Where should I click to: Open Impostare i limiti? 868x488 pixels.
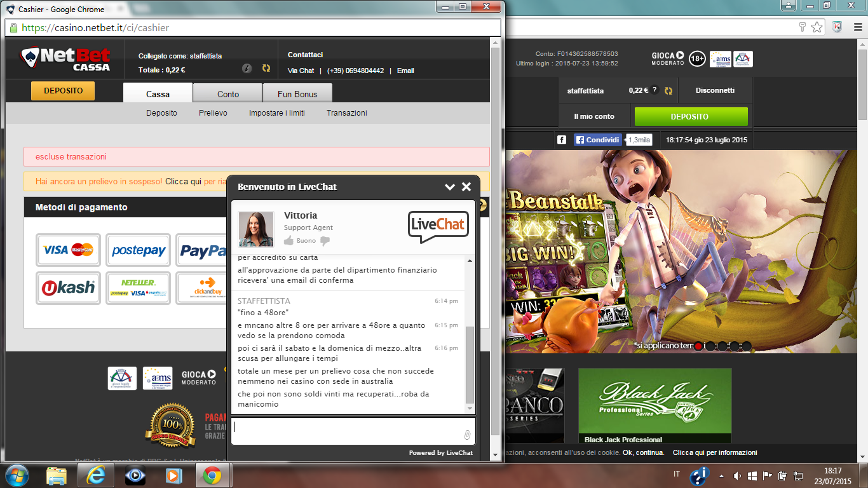point(277,113)
